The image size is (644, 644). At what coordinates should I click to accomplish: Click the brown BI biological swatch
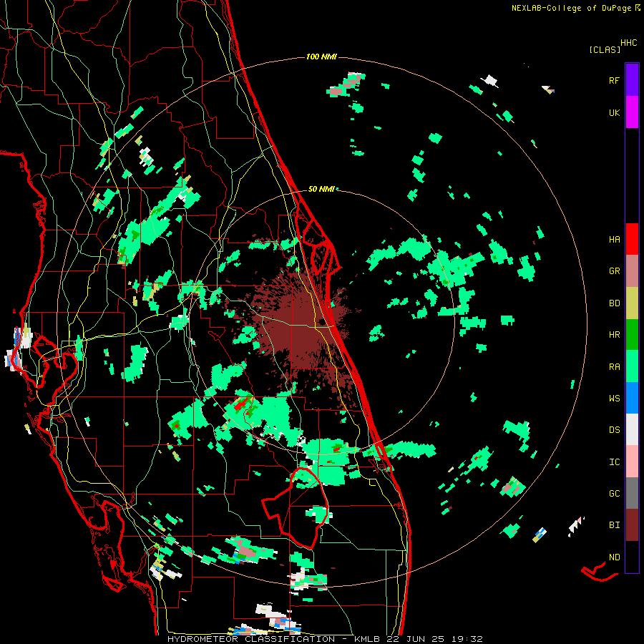tap(632, 525)
